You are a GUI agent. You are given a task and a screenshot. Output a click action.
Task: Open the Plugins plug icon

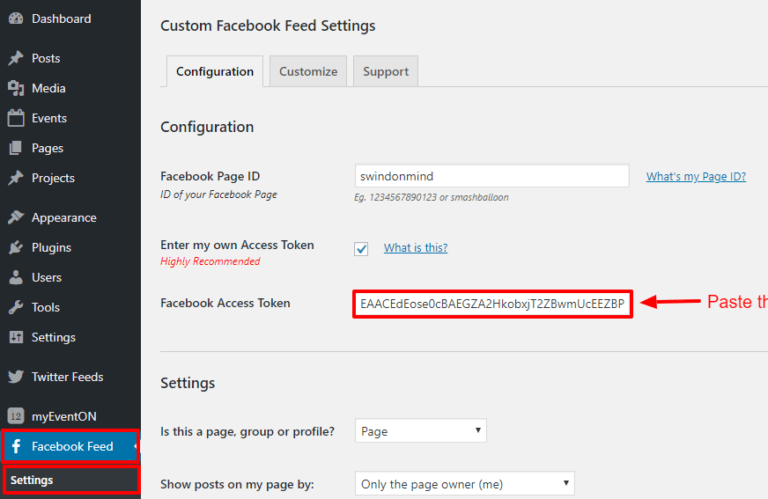tap(16, 247)
